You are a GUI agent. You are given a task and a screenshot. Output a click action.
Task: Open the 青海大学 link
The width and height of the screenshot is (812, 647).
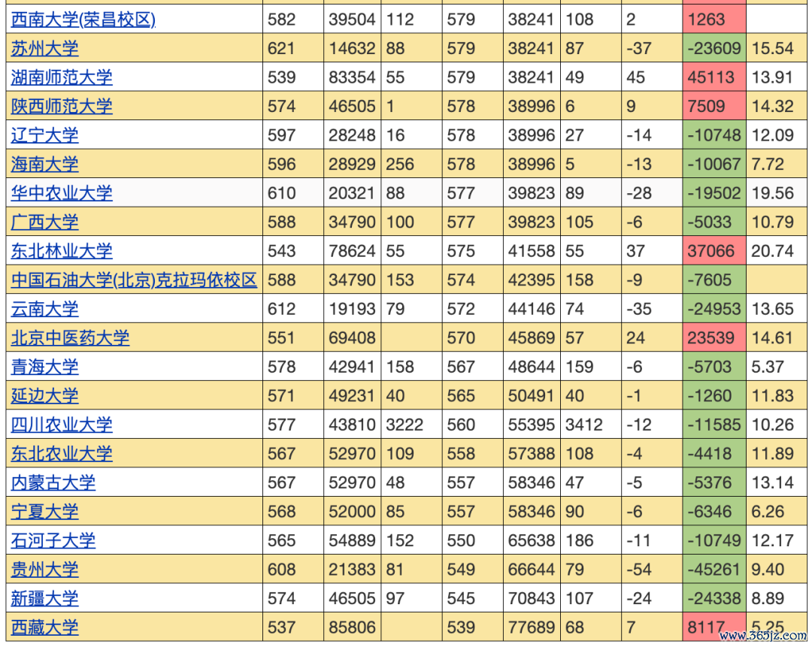(44, 367)
